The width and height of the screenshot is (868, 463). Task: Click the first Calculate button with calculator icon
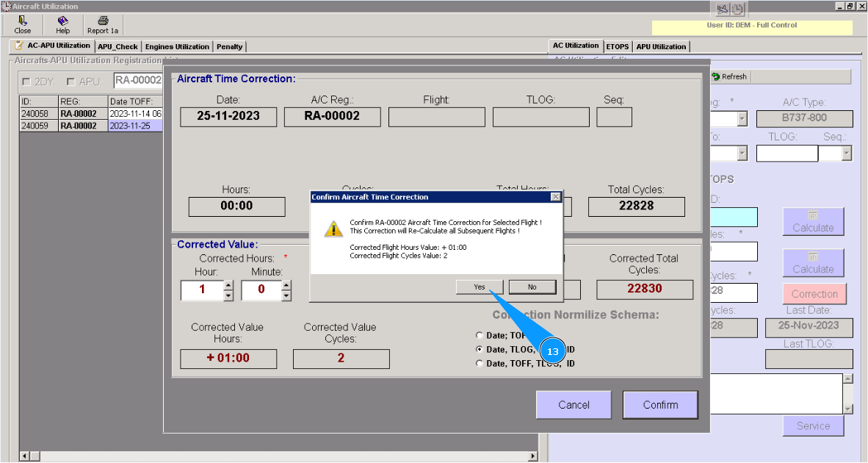coord(813,221)
